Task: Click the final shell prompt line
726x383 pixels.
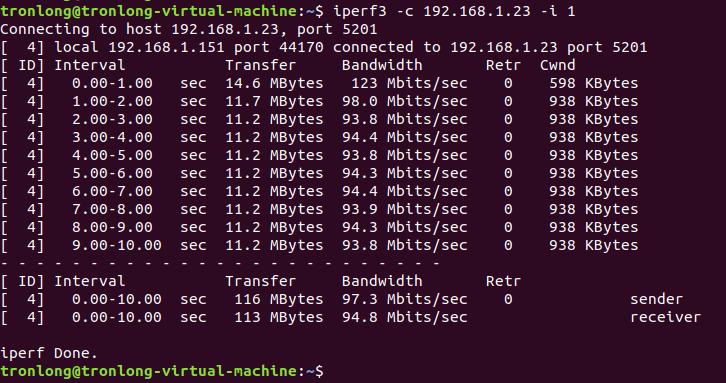Action: click(x=162, y=371)
